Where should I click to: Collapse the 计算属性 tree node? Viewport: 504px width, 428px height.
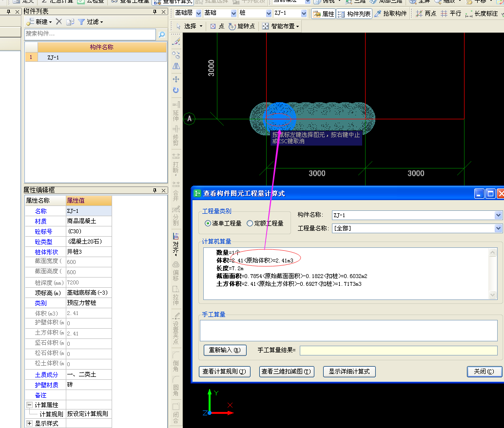tap(30, 405)
